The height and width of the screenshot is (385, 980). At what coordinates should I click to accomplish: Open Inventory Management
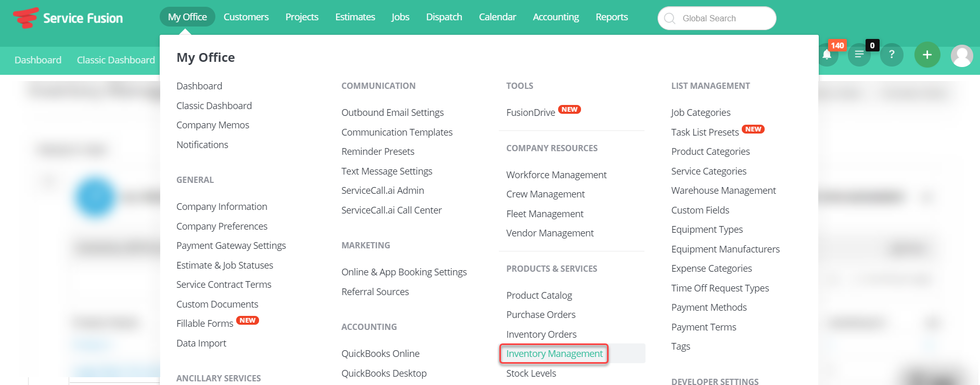[x=555, y=353]
